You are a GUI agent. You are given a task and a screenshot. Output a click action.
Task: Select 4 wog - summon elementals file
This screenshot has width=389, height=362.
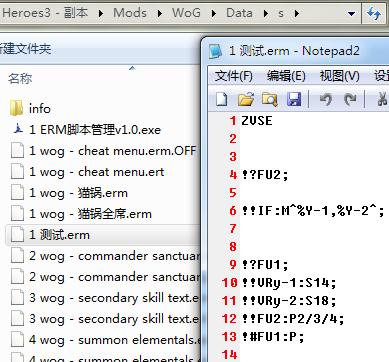105,340
